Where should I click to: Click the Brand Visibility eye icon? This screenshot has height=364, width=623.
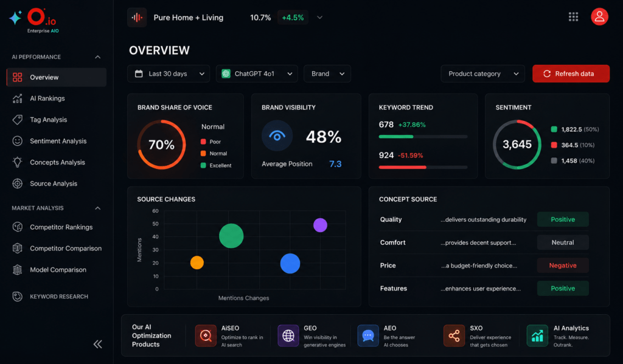pyautogui.click(x=277, y=136)
